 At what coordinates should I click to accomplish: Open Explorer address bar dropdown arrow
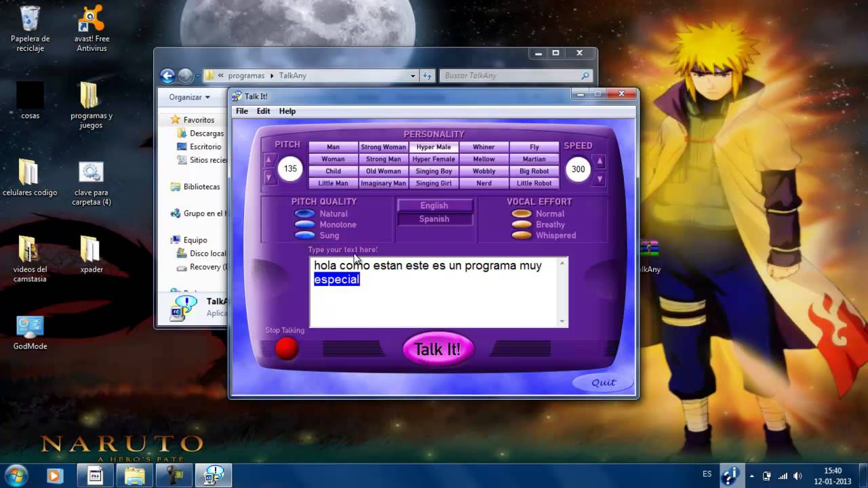click(x=413, y=76)
